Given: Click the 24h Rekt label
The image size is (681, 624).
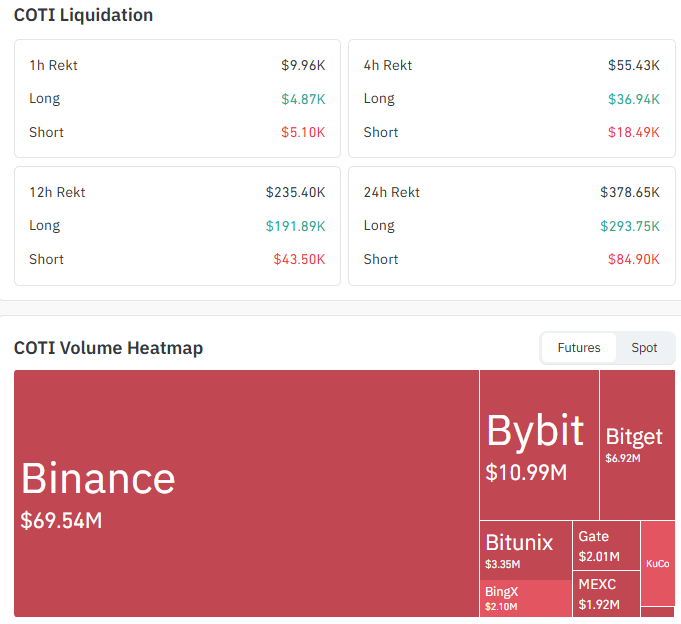Looking at the screenshot, I should [392, 192].
